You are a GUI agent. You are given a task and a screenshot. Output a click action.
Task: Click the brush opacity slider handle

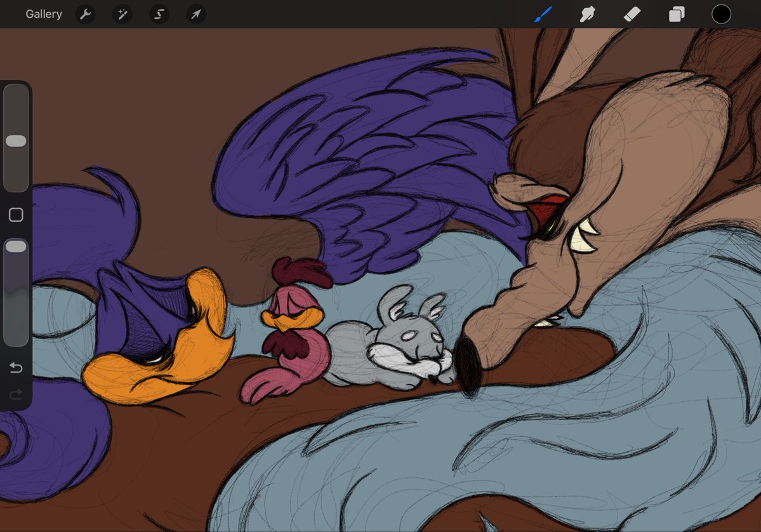click(x=16, y=246)
